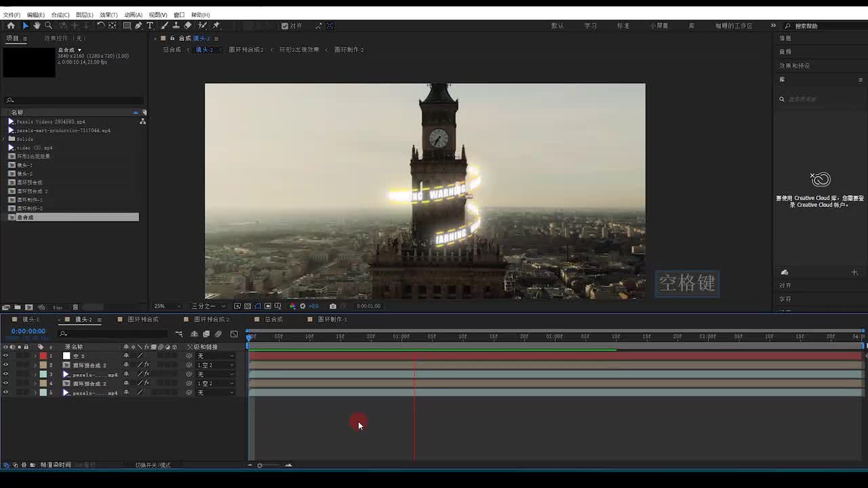Open the 效果和预设 panel
This screenshot has height=488, width=868.
[794, 66]
